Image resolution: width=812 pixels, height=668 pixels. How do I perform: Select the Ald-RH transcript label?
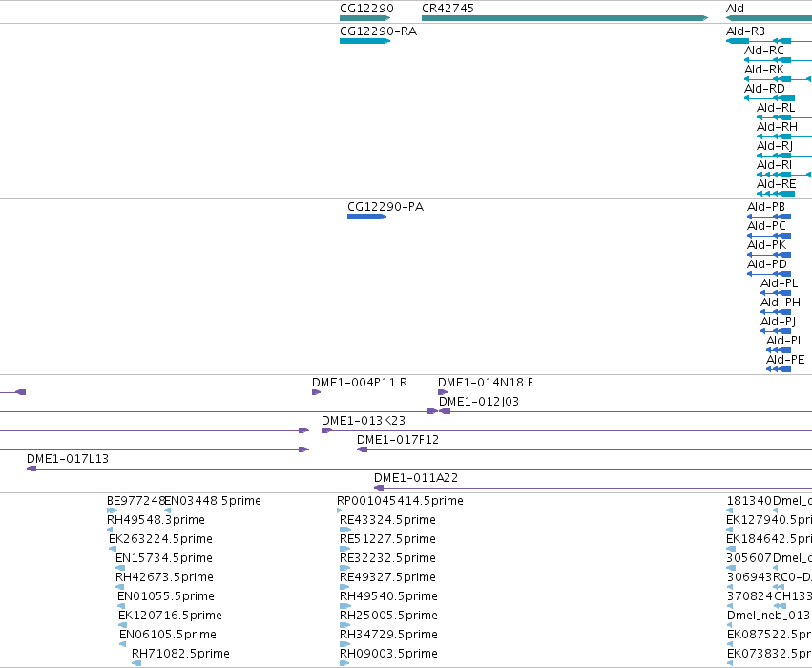coord(777,127)
